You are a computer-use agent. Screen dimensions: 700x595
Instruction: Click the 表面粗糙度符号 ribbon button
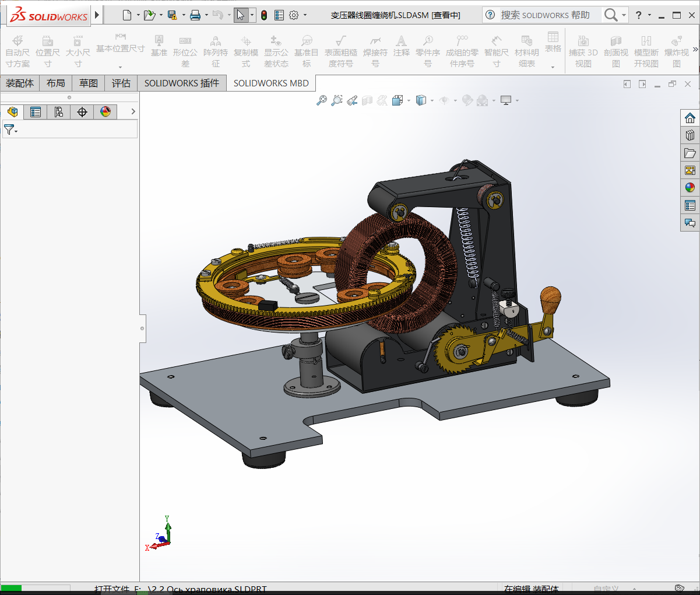point(341,51)
